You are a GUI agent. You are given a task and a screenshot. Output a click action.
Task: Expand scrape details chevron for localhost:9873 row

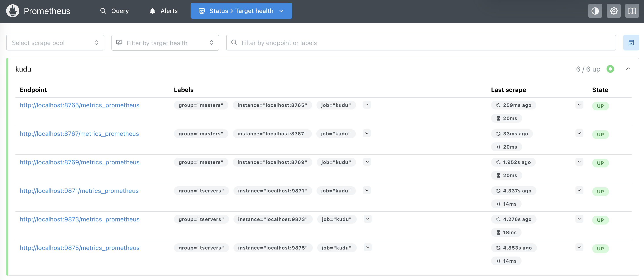coord(579,219)
